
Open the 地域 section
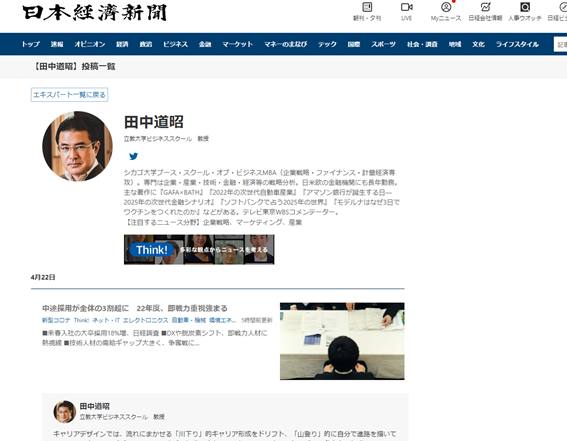coord(455,44)
